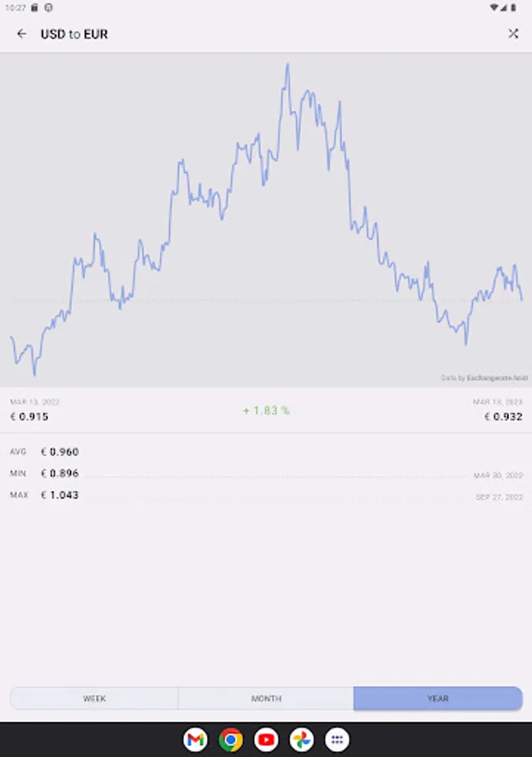This screenshot has height=757, width=532.
Task: Switch chart range to WEEK
Action: coord(94,698)
